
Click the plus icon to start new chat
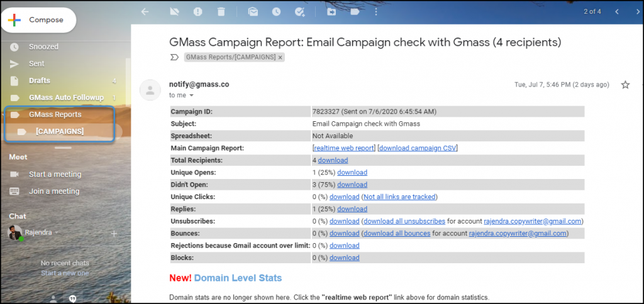pos(114,234)
